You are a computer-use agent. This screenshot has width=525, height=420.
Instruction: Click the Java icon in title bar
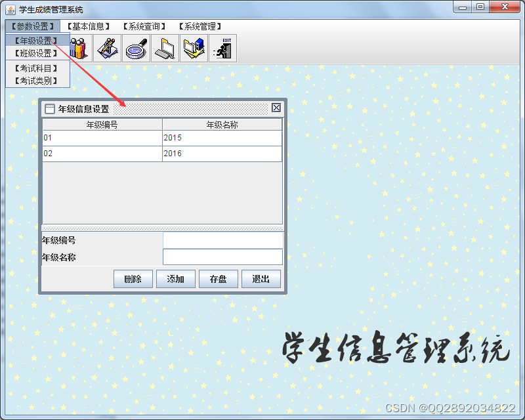click(10, 10)
